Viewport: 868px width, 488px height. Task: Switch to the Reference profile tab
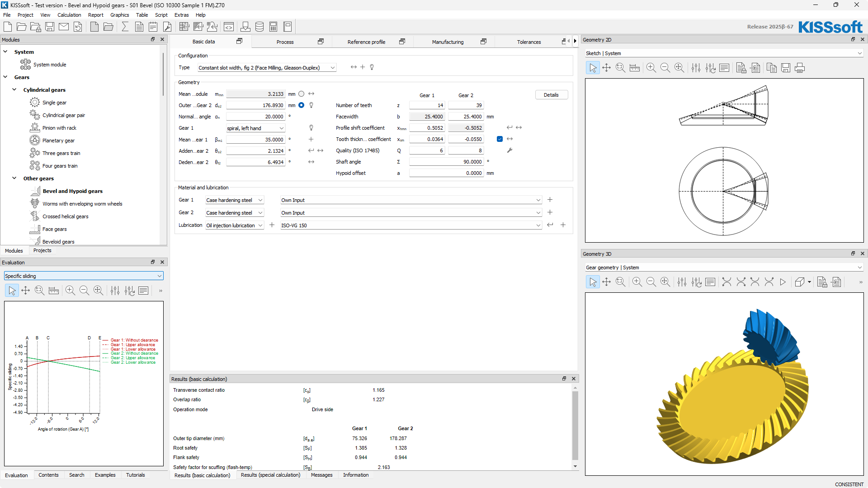pos(366,42)
